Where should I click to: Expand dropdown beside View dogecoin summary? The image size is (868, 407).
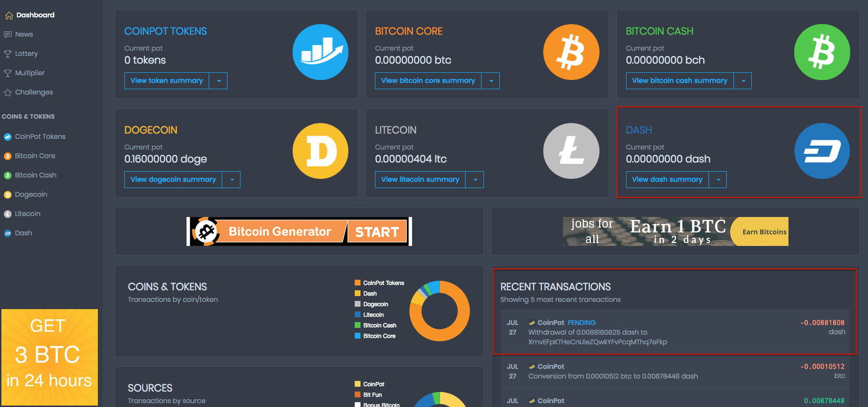click(x=232, y=180)
